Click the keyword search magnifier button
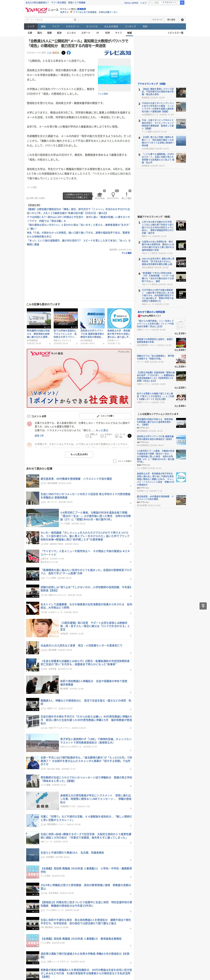 click(x=75, y=20)
